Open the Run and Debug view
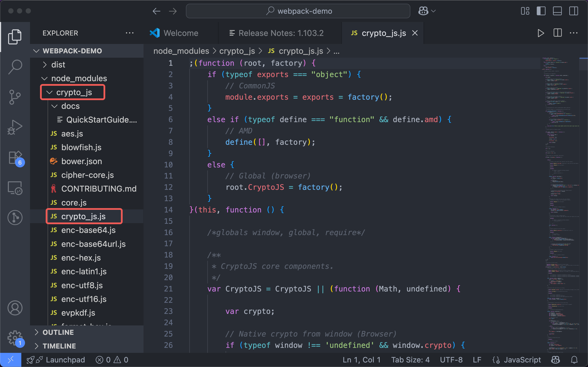Viewport: 588px width, 367px height. [x=15, y=127]
